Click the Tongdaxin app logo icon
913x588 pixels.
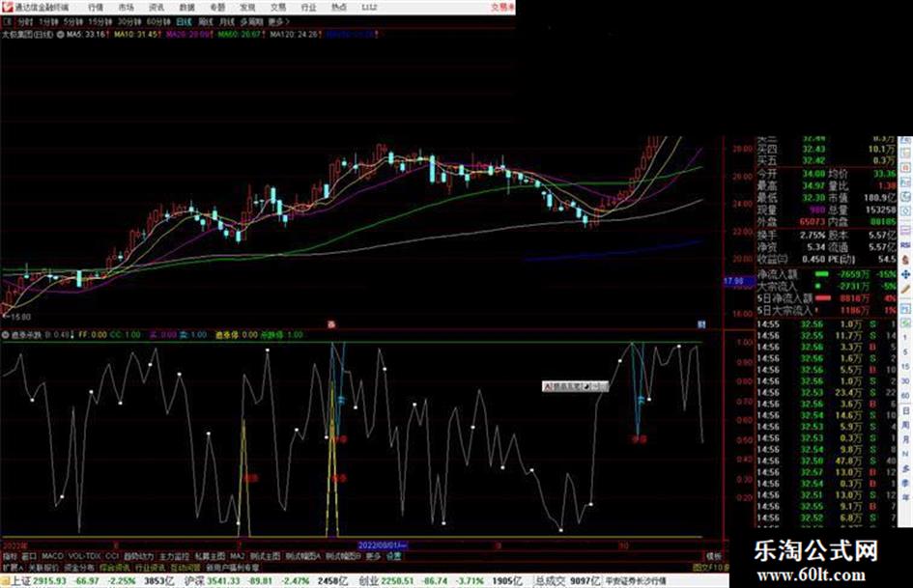7,7
